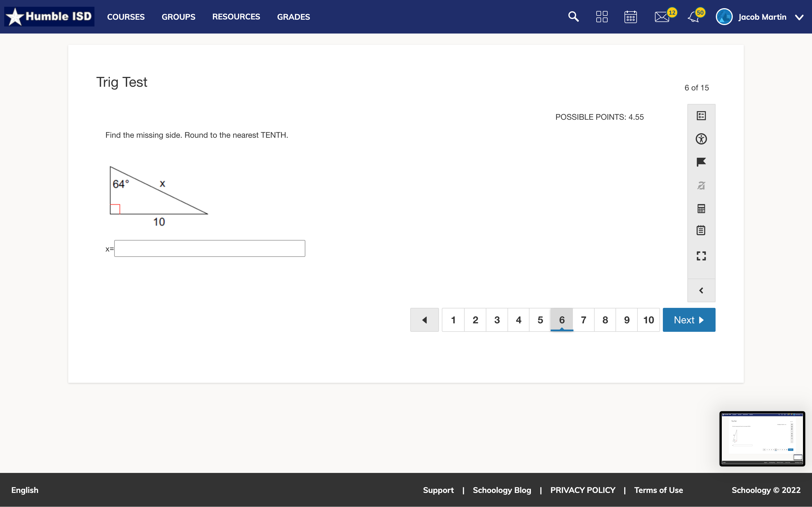Screen dimensions: 812x507
Task: Open the PRIVACY POLICY link
Action: (582, 490)
